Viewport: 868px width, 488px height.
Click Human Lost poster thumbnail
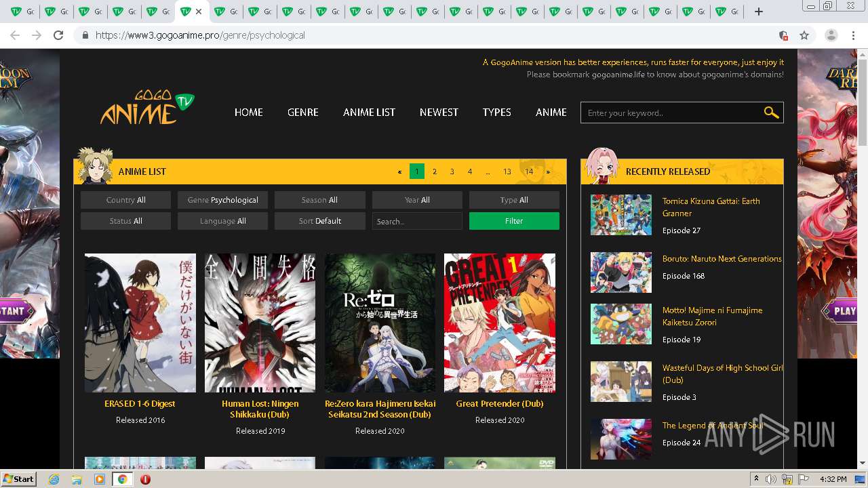(x=260, y=323)
